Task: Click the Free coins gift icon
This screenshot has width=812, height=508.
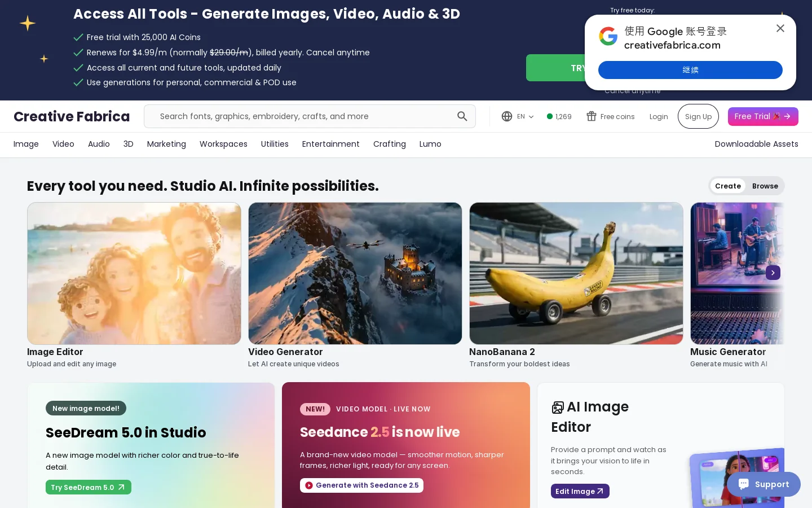Action: point(592,116)
